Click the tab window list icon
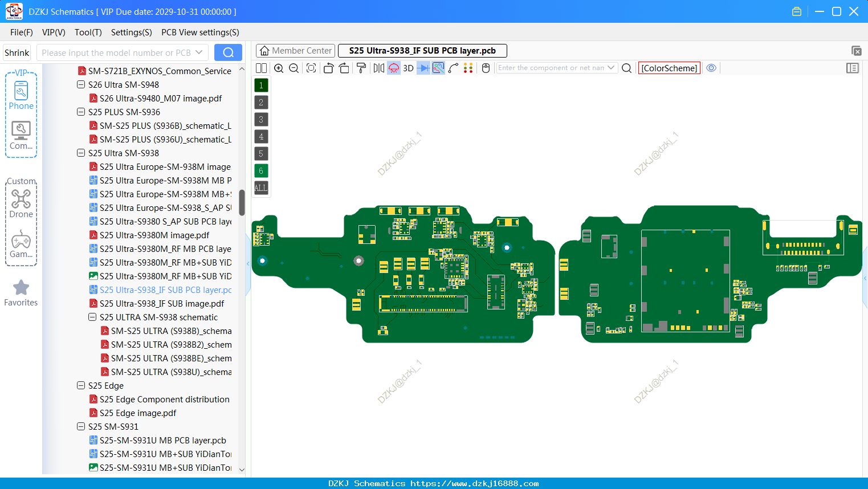The image size is (868, 489). [x=856, y=51]
